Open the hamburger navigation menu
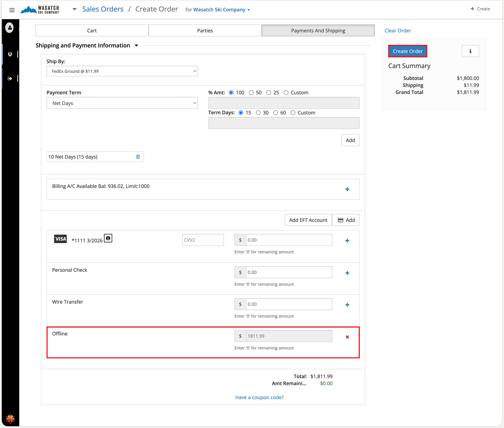 12,10
